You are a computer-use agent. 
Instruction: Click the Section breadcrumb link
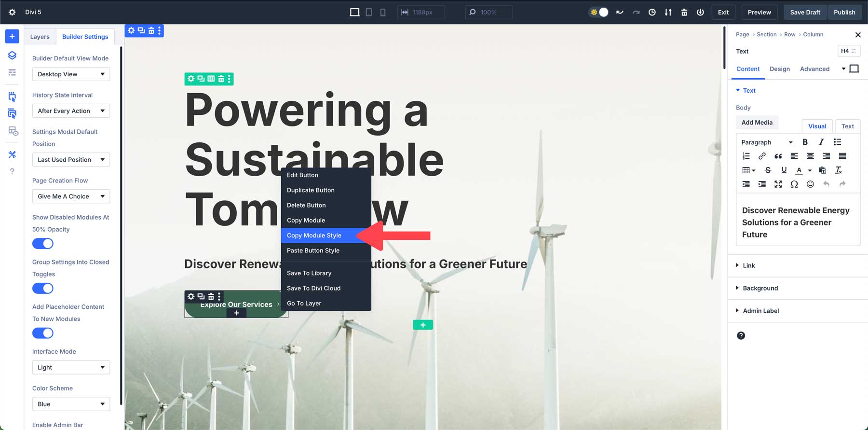point(767,34)
